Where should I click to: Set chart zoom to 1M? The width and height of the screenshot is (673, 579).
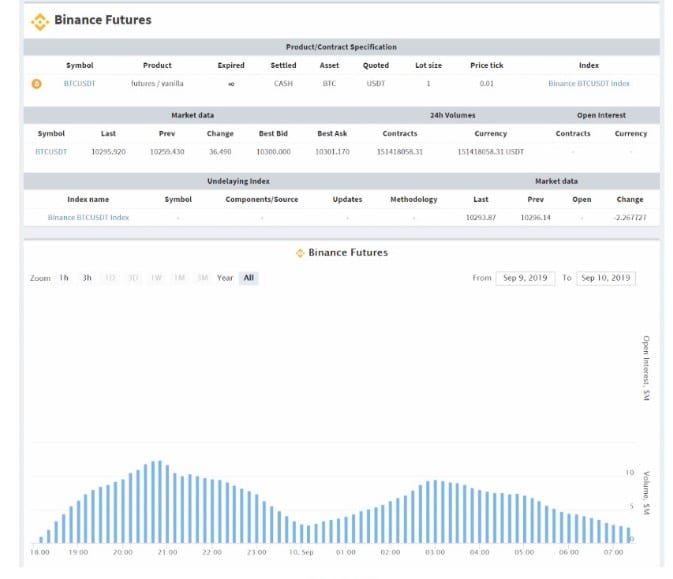(x=179, y=278)
